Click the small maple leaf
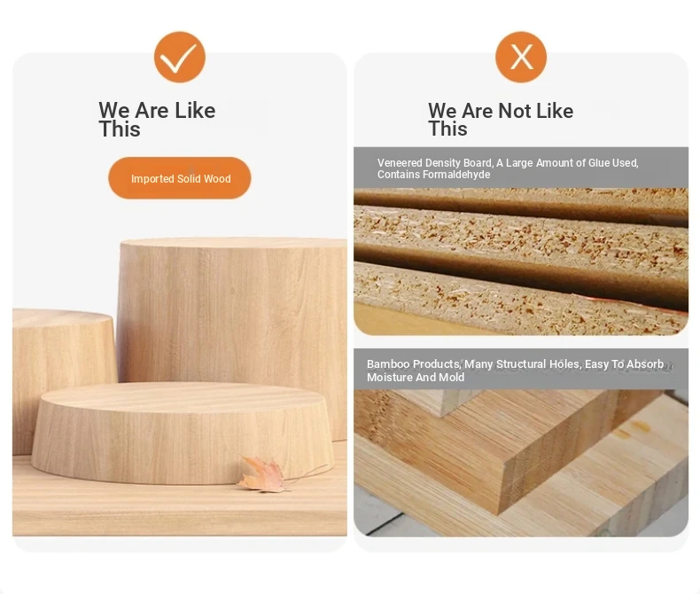Viewport: 700px width, 594px height. (263, 475)
